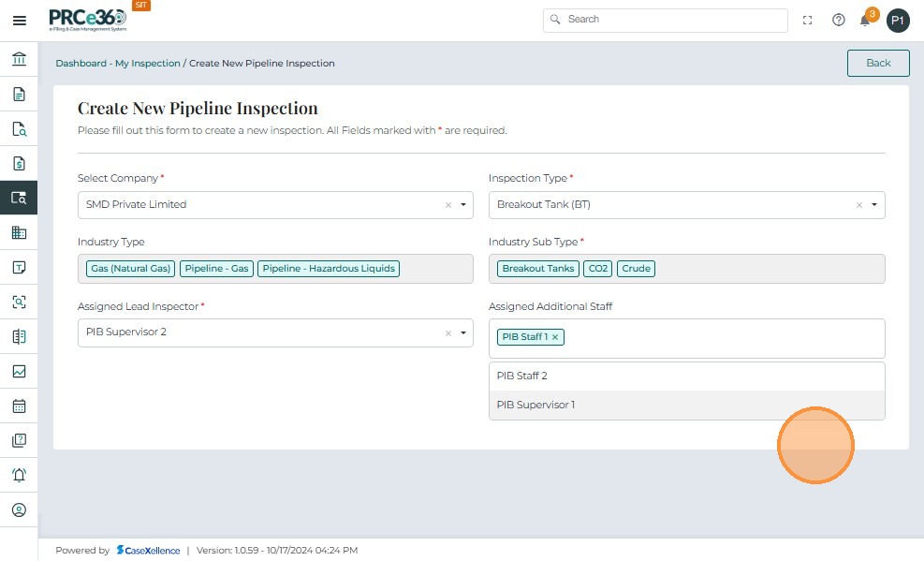The image size is (924, 561).
Task: Open the alarm bell sidebar icon
Action: [x=19, y=475]
